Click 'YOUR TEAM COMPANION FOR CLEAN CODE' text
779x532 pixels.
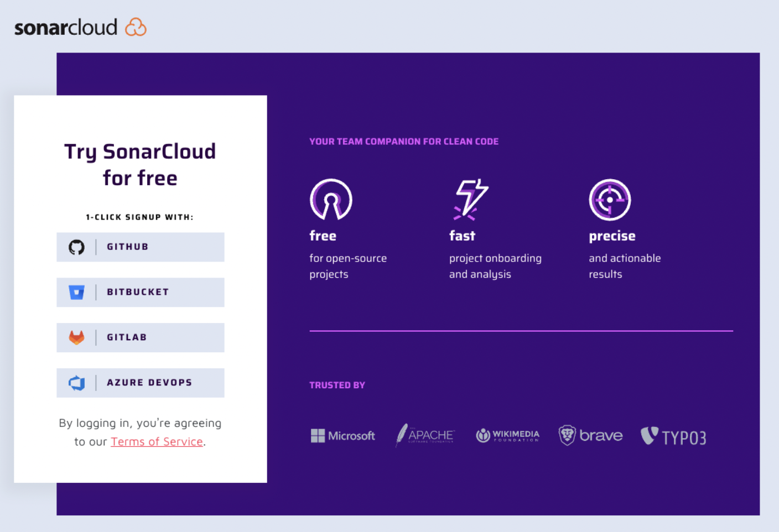[x=404, y=142]
